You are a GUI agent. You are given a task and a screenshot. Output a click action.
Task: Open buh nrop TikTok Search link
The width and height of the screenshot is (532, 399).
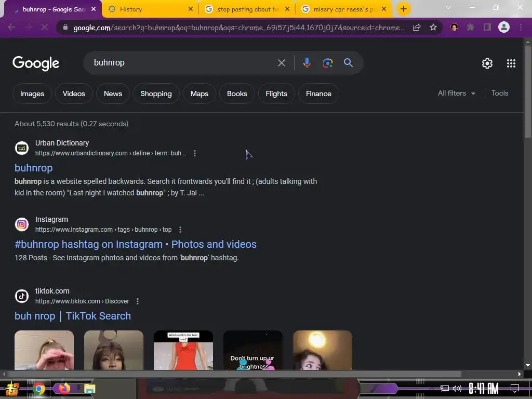click(x=73, y=316)
